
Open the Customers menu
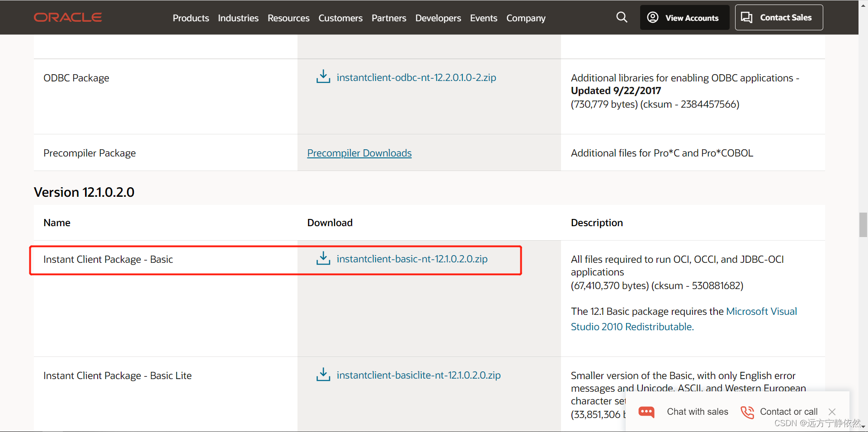340,18
